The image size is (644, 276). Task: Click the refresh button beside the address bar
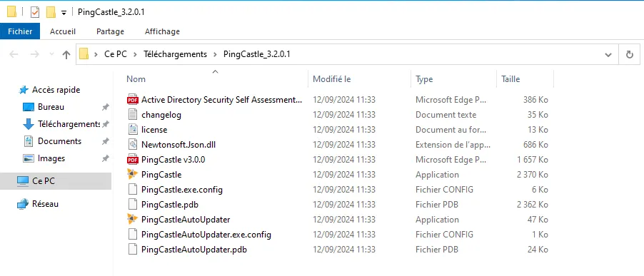coord(629,54)
